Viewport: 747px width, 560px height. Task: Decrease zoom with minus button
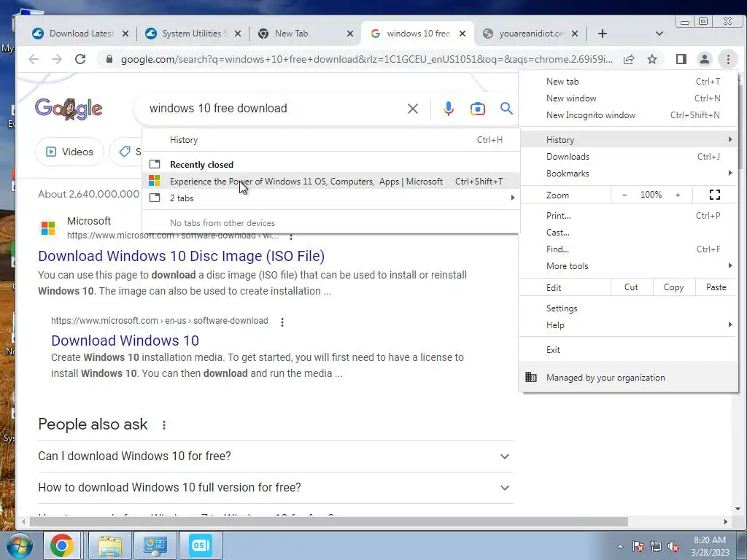tap(624, 195)
